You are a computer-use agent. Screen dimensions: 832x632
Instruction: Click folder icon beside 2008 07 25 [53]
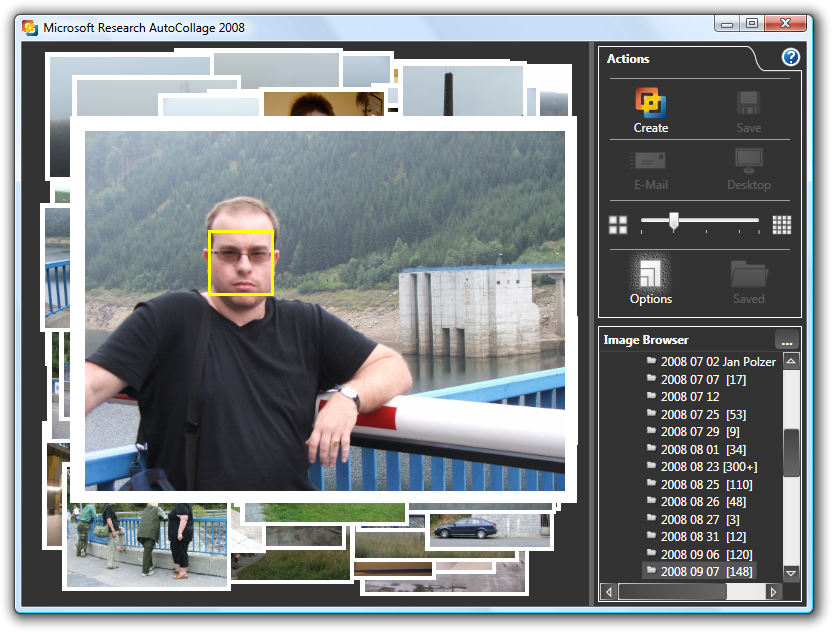pos(651,413)
